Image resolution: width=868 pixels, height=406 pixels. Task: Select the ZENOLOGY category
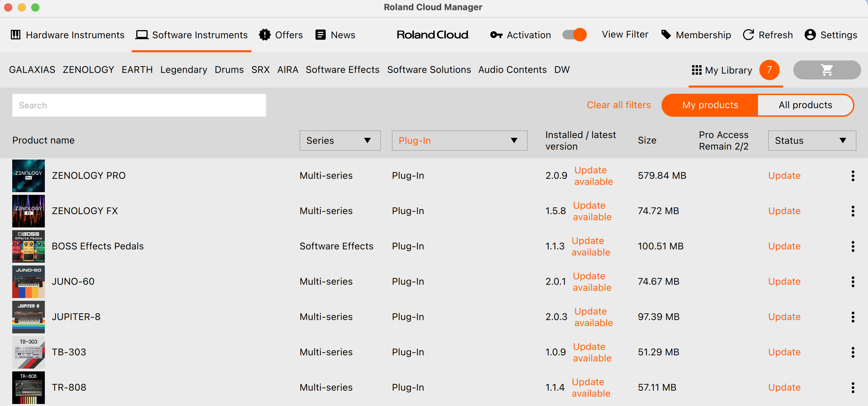pyautogui.click(x=88, y=70)
